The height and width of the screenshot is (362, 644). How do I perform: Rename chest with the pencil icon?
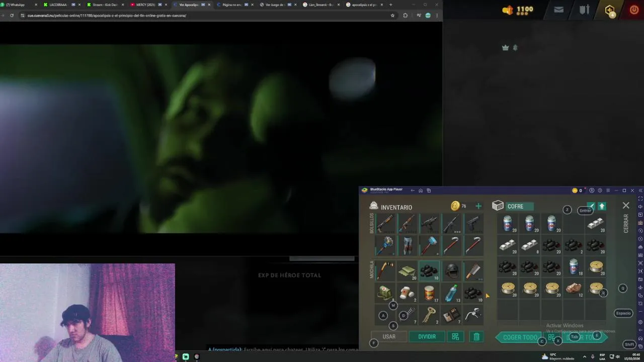point(591,206)
